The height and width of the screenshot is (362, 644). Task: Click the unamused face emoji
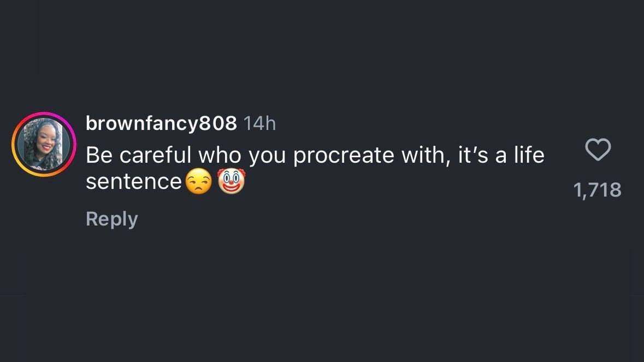pyautogui.click(x=198, y=182)
